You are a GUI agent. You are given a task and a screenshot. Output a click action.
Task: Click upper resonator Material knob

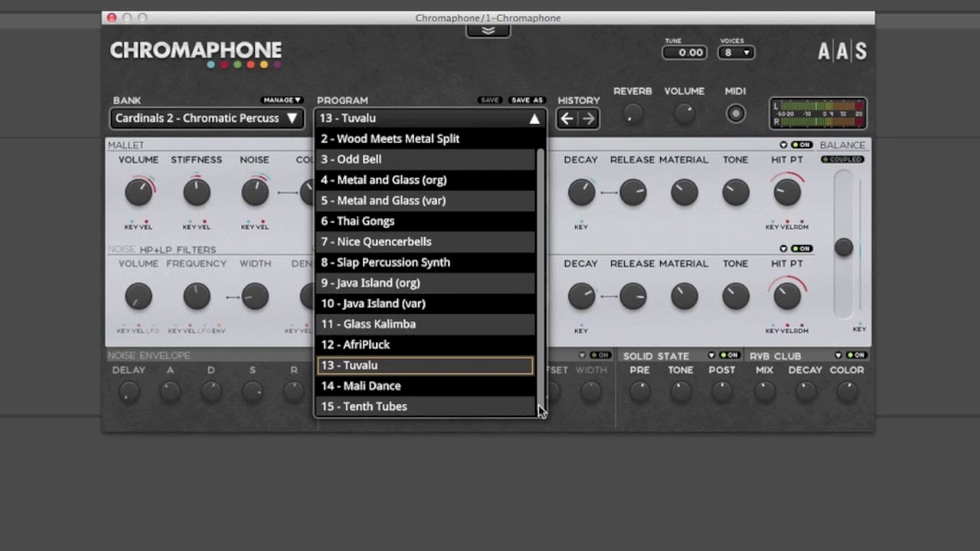pos(684,193)
